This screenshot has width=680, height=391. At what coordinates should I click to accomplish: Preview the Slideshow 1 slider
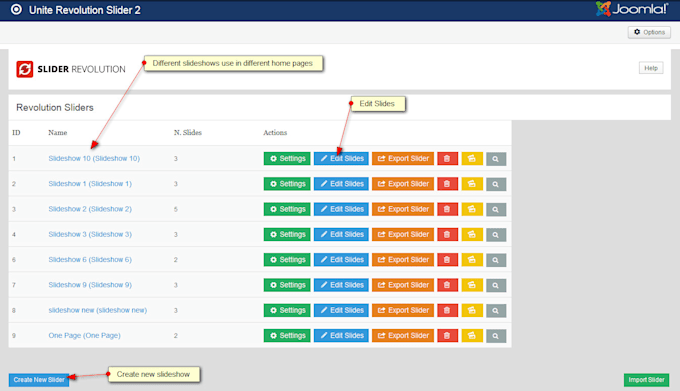pos(496,184)
